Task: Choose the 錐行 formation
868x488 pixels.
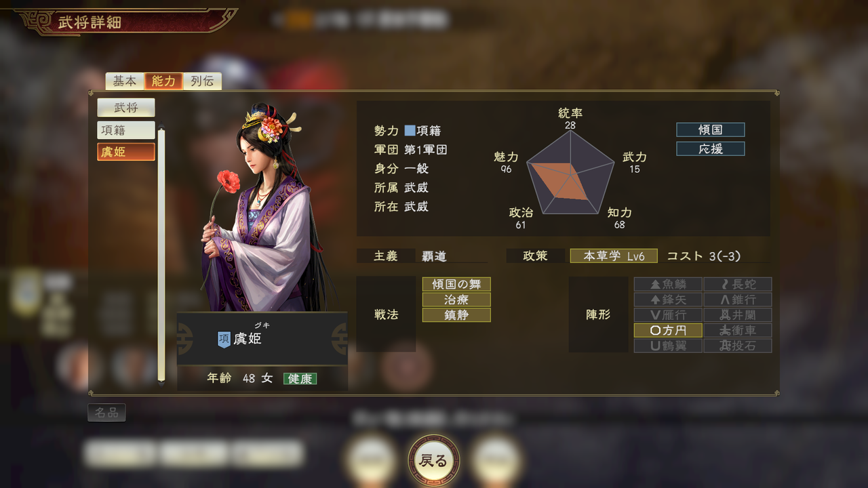Action: [x=737, y=300]
